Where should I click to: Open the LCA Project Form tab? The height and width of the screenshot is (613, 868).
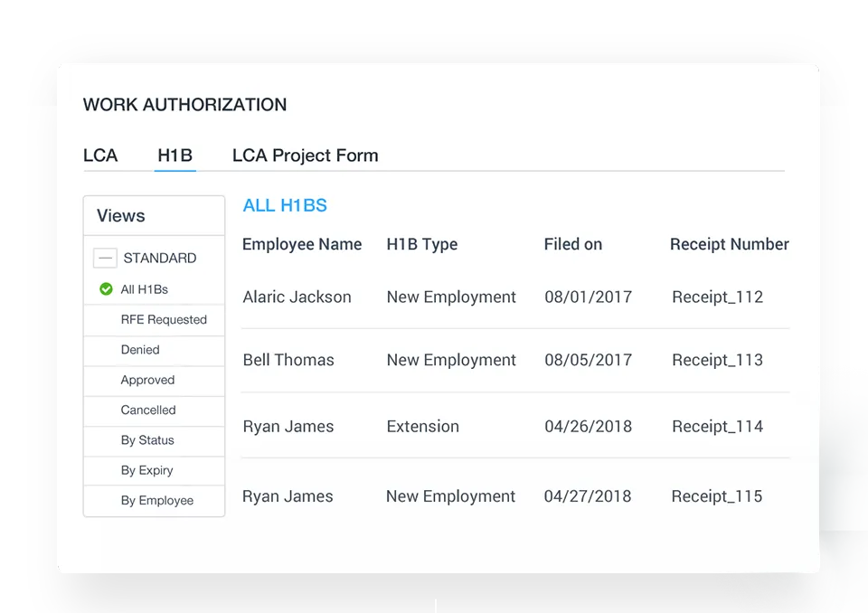coord(305,156)
